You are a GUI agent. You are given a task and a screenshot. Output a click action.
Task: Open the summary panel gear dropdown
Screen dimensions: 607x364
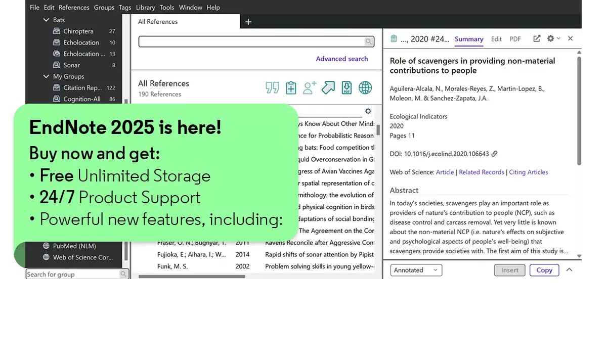553,38
